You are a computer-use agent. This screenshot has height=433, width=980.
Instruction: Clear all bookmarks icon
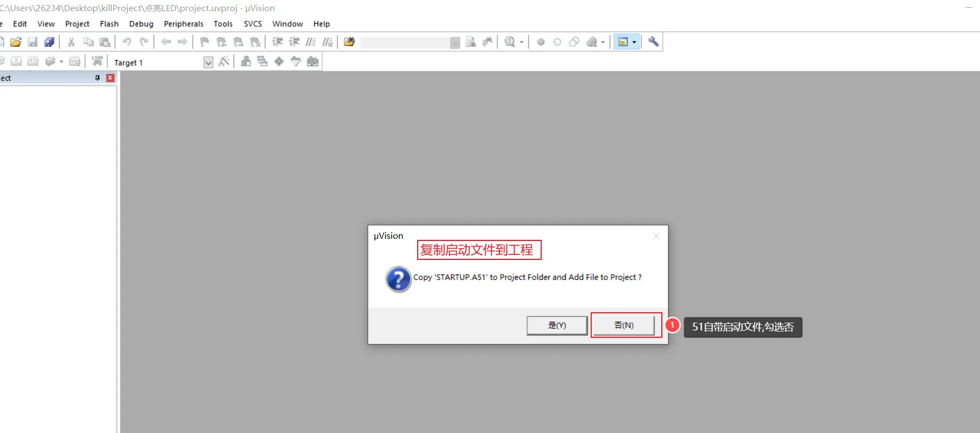tap(255, 42)
